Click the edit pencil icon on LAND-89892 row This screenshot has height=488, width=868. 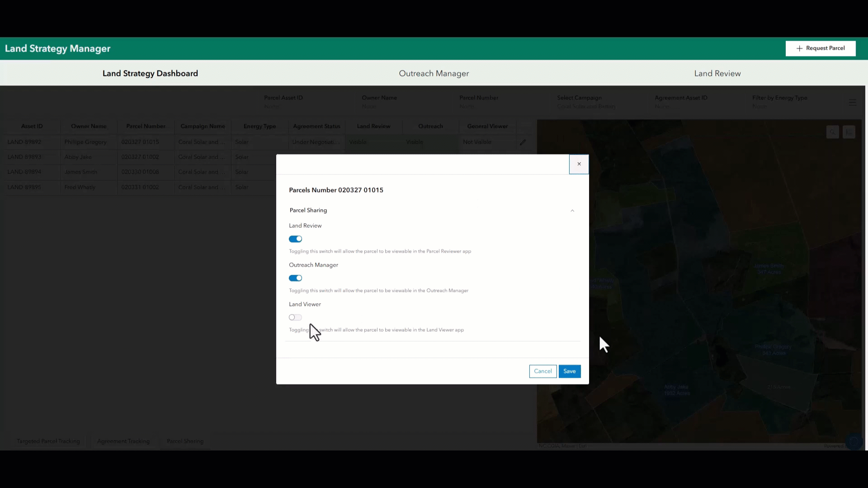[523, 142]
